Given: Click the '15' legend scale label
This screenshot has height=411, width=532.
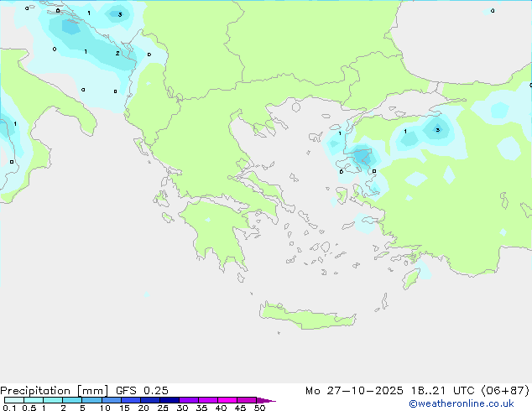Looking at the screenshot, I should click(x=124, y=408).
